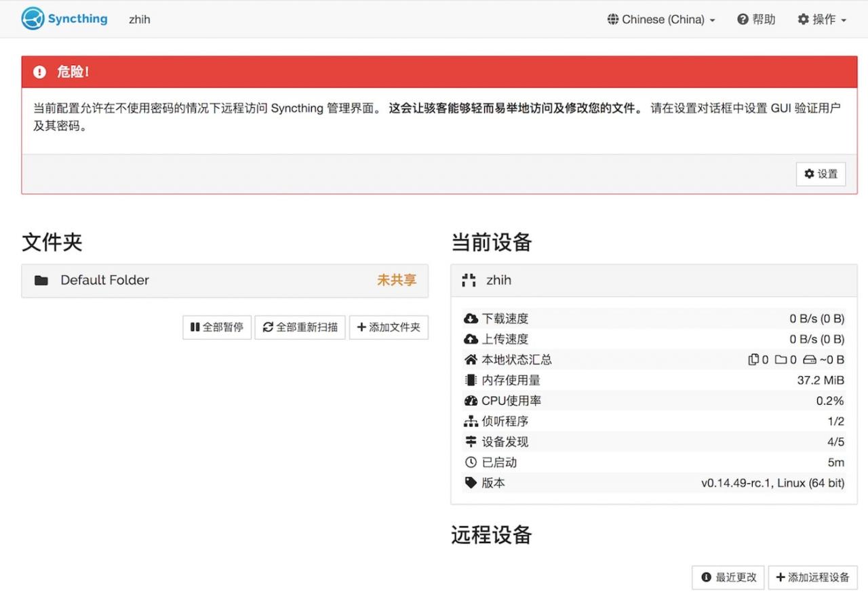Click version text v0.14.49-rc.1, Linux (64 bit)
Viewport: 868px width, 600px height.
pyautogui.click(x=773, y=483)
